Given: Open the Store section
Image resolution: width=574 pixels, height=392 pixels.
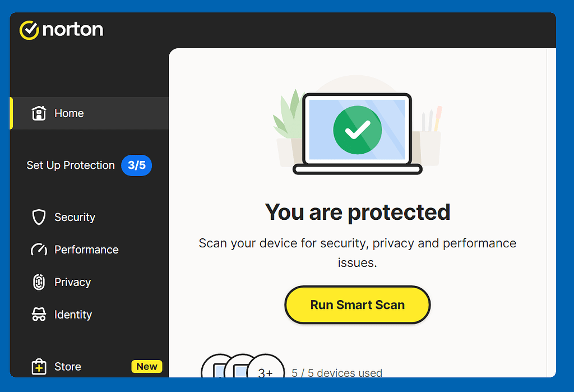Looking at the screenshot, I should [68, 366].
